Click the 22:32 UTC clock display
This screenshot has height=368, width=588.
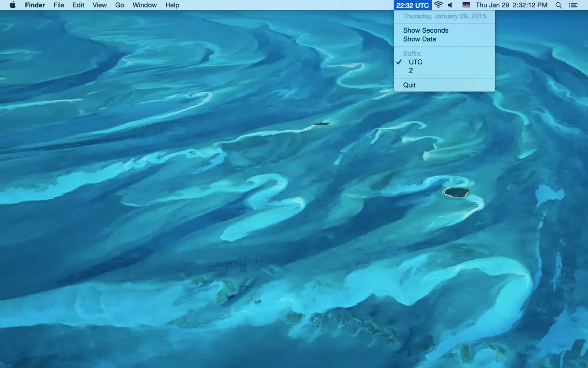coord(412,5)
